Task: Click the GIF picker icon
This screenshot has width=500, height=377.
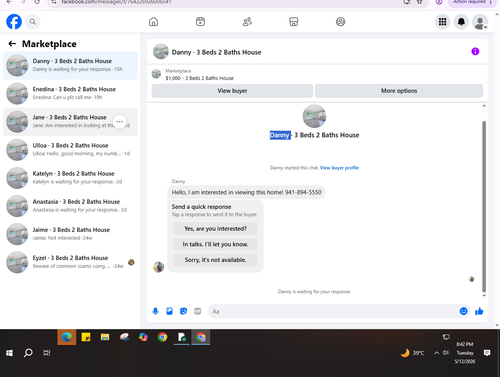Action: 198,311
